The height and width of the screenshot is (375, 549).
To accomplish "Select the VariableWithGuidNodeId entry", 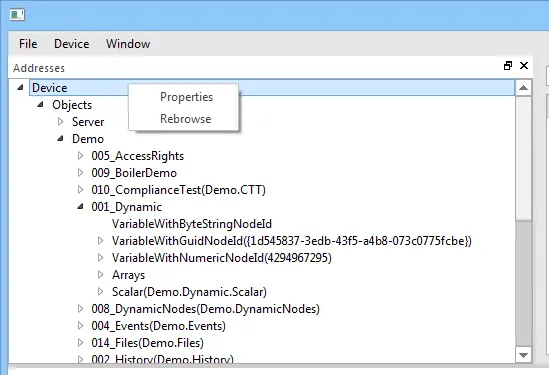I will click(292, 241).
